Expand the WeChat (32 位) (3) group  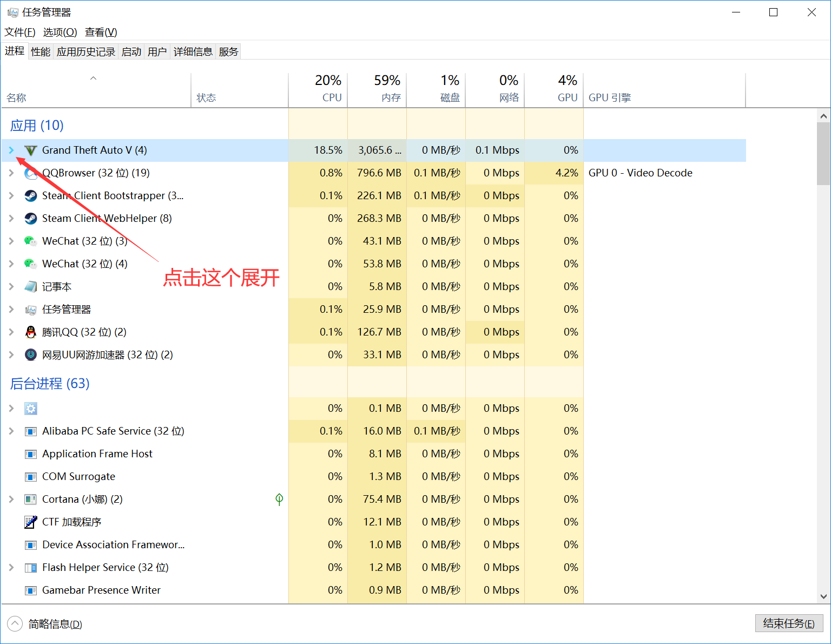[x=11, y=241]
